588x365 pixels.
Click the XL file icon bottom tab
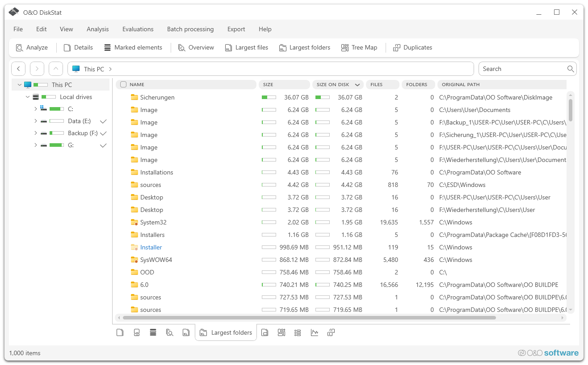coord(186,332)
